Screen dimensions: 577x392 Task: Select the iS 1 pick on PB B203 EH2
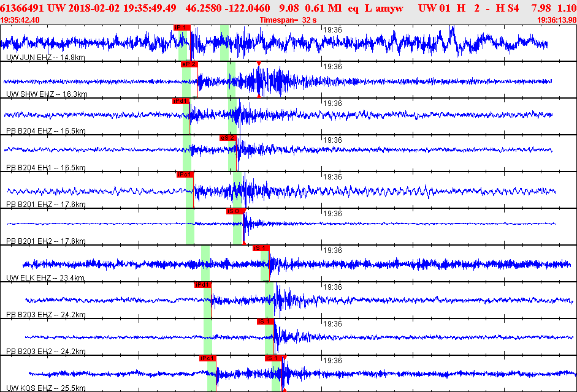(x=265, y=321)
